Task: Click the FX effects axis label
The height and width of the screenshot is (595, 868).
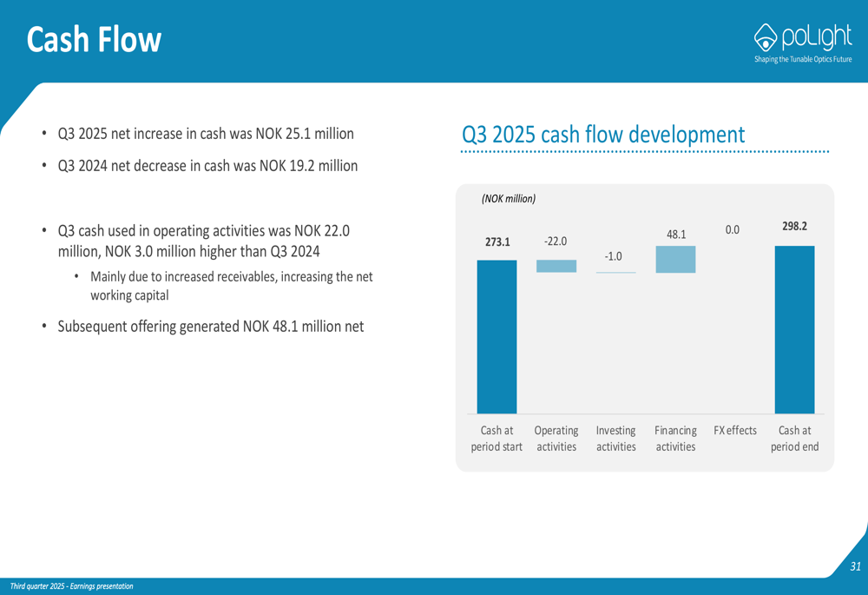Action: pos(735,431)
